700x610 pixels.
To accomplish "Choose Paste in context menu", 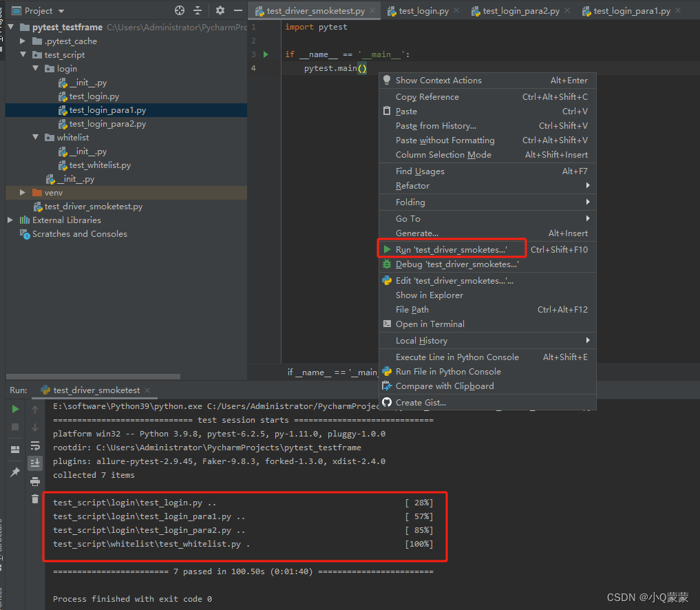I will point(487,112).
